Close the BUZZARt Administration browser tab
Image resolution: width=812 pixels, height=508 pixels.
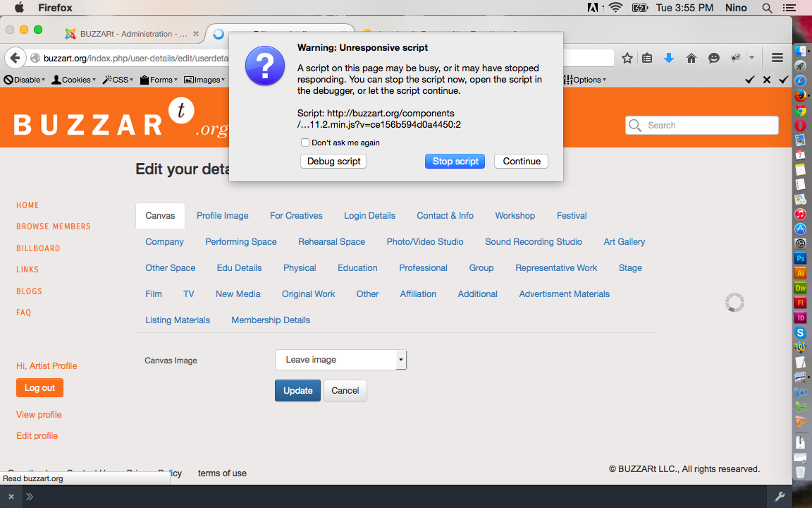coord(196,34)
